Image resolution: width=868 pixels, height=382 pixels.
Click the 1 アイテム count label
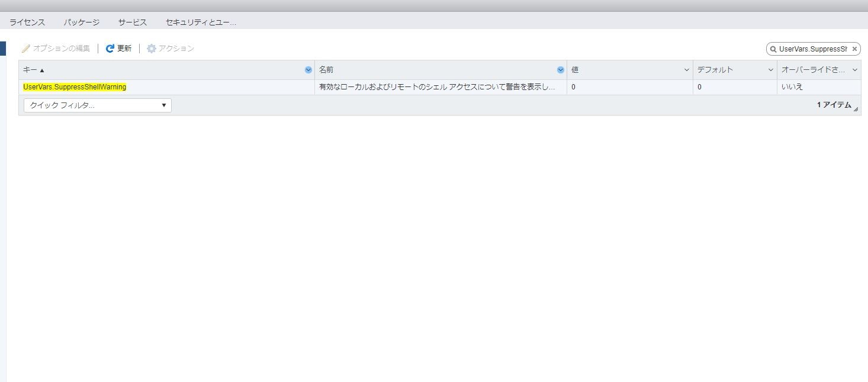pos(834,105)
